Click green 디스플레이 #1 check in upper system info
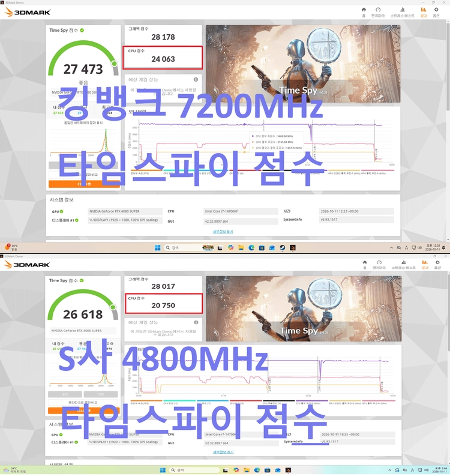 click(x=77, y=220)
